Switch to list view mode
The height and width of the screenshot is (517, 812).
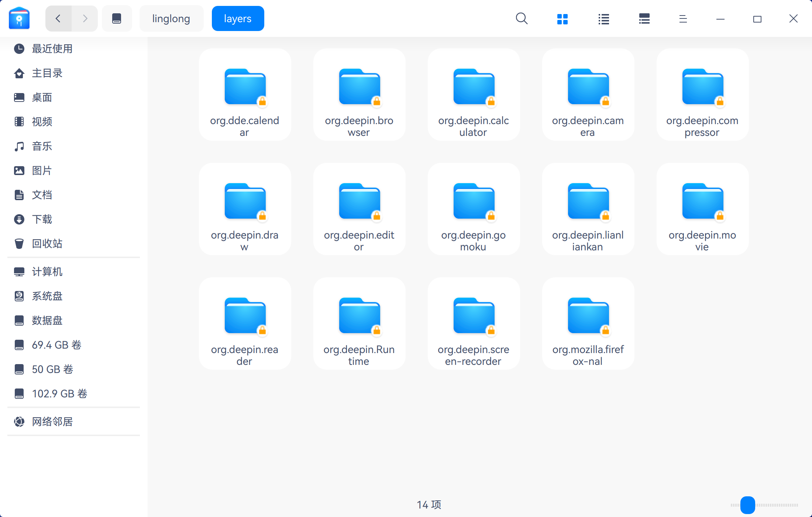click(x=603, y=19)
